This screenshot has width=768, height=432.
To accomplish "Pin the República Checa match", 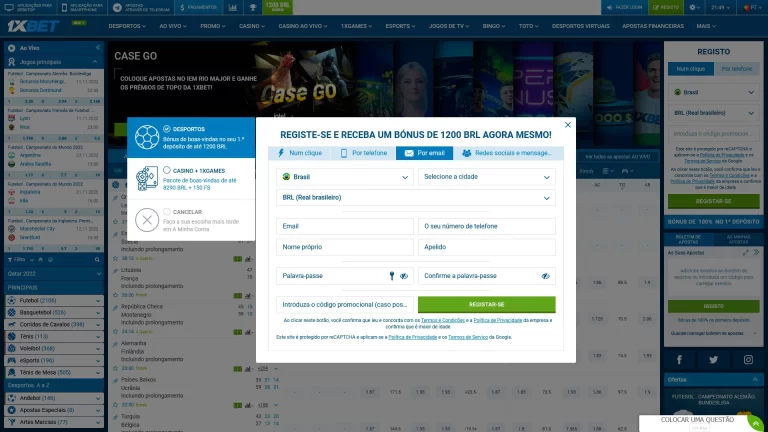I will (115, 307).
